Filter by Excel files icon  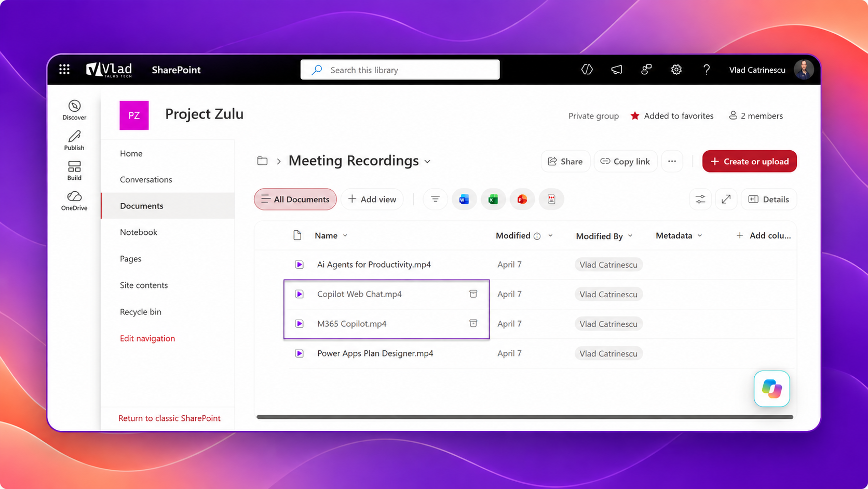click(x=493, y=199)
